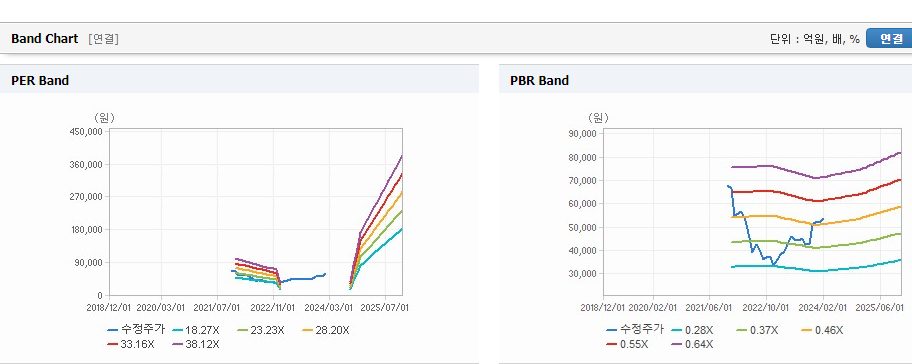The width and height of the screenshot is (912, 364).
Task: Click the (원) unit label above PER chart
Action: pos(104,117)
